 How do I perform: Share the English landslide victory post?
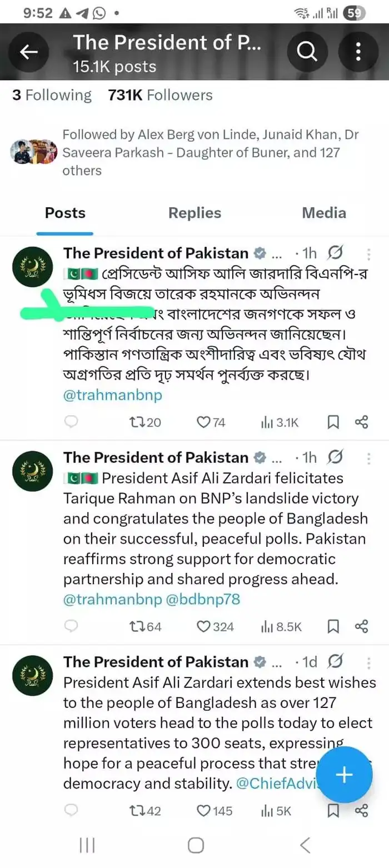click(361, 626)
